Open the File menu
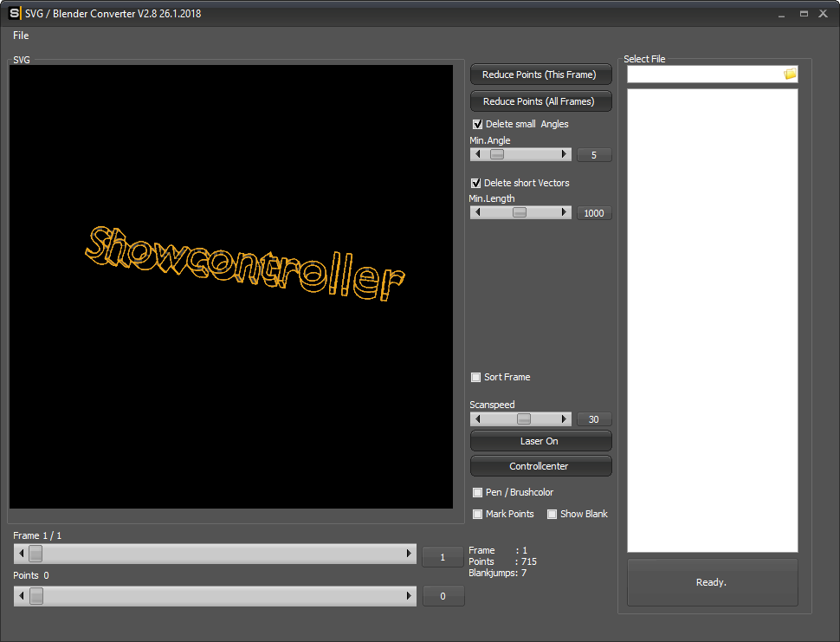The height and width of the screenshot is (642, 840). point(21,36)
